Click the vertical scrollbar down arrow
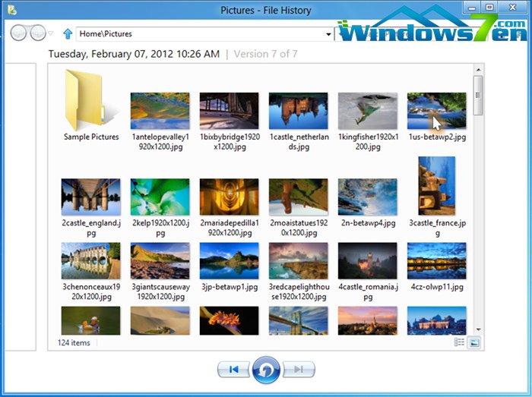This screenshot has width=532, height=397. [x=477, y=329]
